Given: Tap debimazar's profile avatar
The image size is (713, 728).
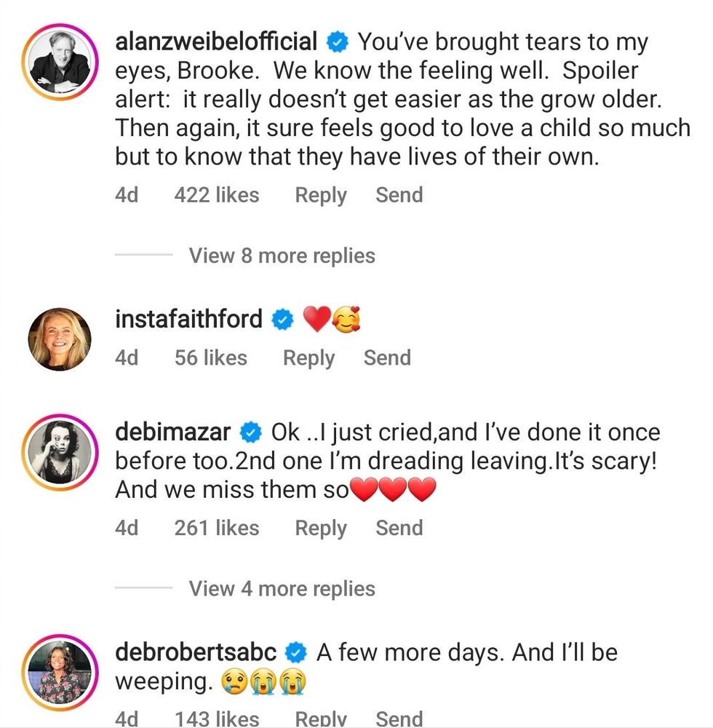Looking at the screenshot, I should pyautogui.click(x=60, y=452).
